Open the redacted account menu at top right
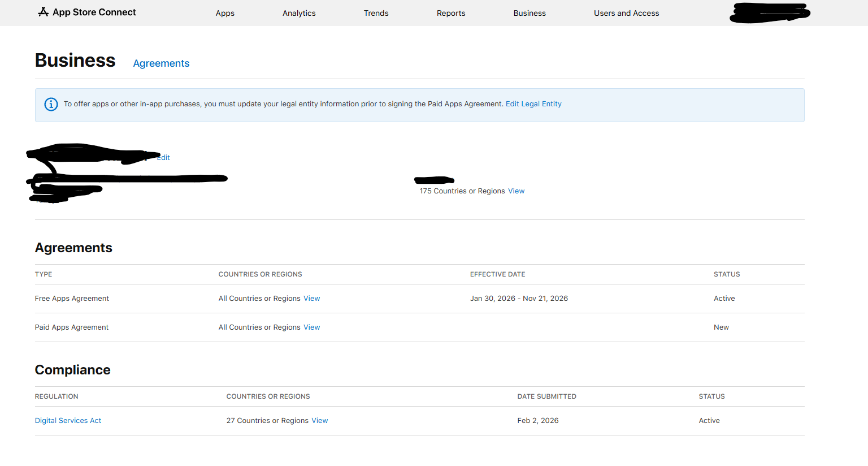868x466 pixels. tap(770, 12)
